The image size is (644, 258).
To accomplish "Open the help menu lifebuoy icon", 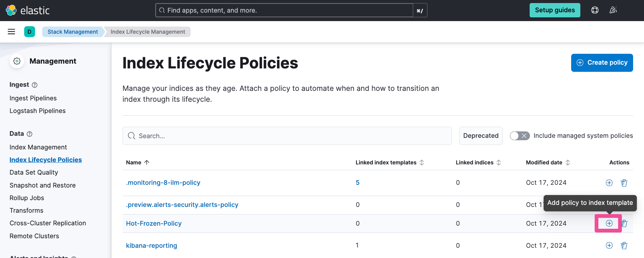I will coord(595,10).
